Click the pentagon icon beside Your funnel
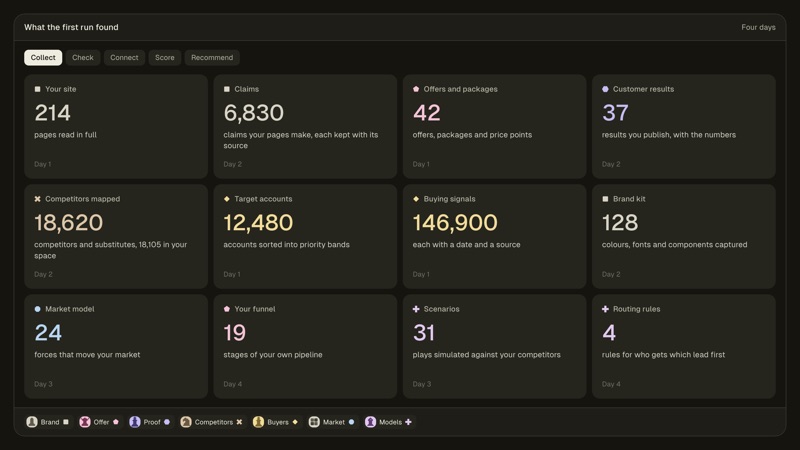 (x=227, y=309)
